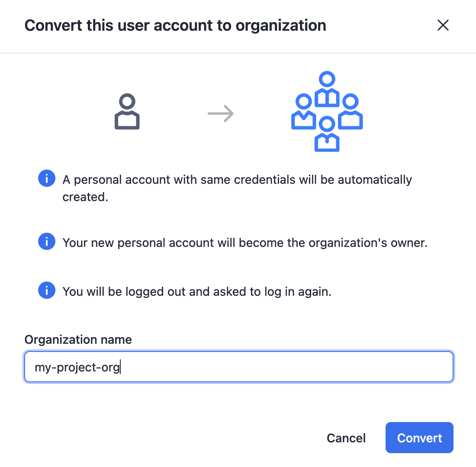476x467 pixels.
Task: Click Cancel to dismiss the dialog
Action: pyautogui.click(x=346, y=438)
